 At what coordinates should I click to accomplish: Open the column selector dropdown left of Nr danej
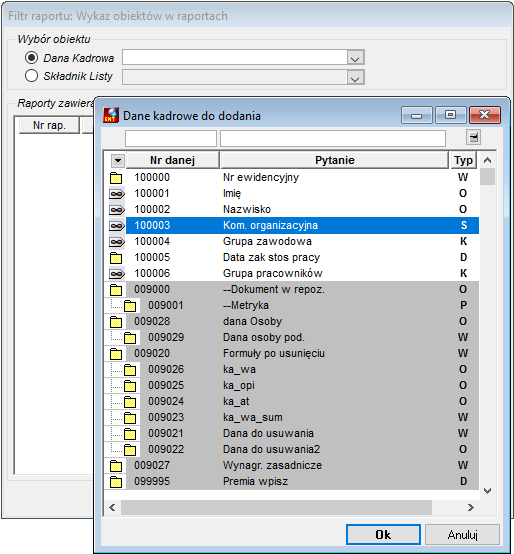(x=118, y=161)
